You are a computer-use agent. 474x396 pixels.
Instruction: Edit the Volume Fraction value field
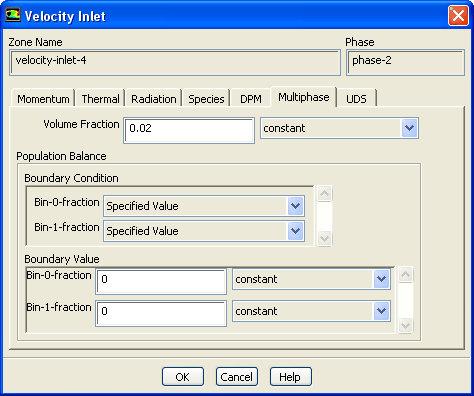coord(189,130)
